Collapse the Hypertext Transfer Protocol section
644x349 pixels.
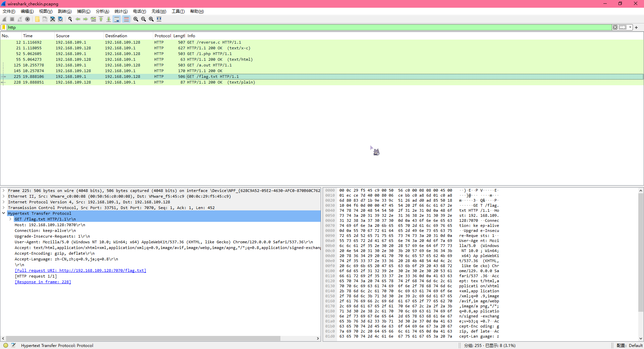click(4, 213)
